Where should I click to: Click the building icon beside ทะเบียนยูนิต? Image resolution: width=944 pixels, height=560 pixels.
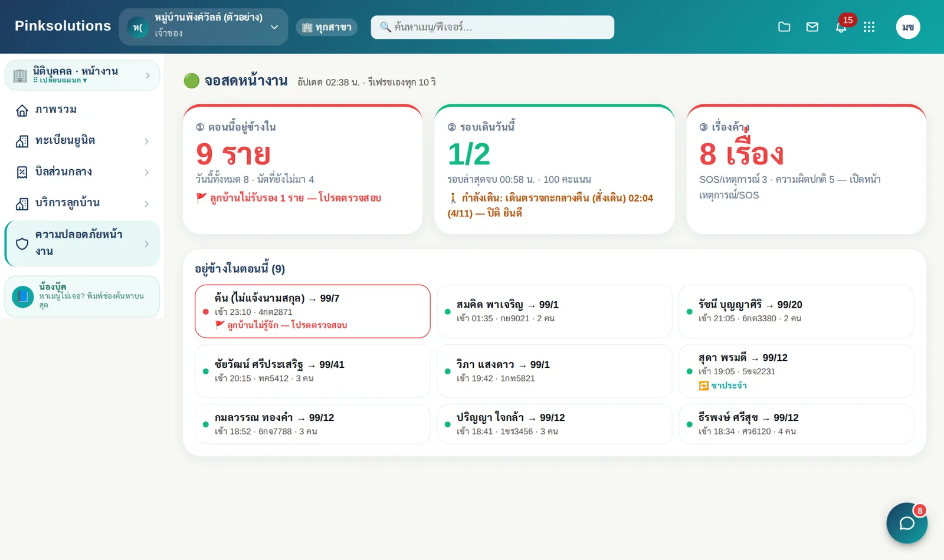[x=22, y=141]
